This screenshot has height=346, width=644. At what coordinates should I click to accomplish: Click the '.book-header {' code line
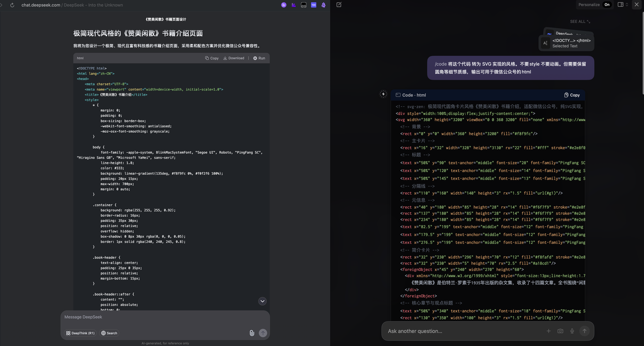tap(107, 257)
